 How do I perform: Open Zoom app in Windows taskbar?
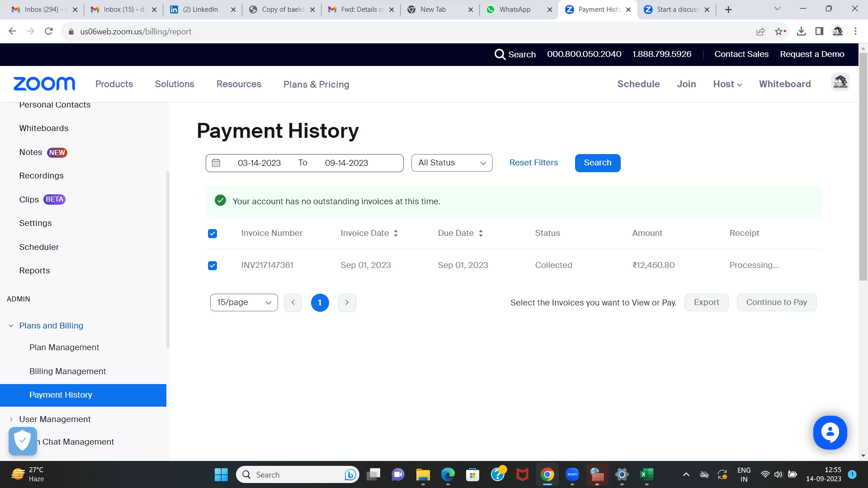click(572, 474)
